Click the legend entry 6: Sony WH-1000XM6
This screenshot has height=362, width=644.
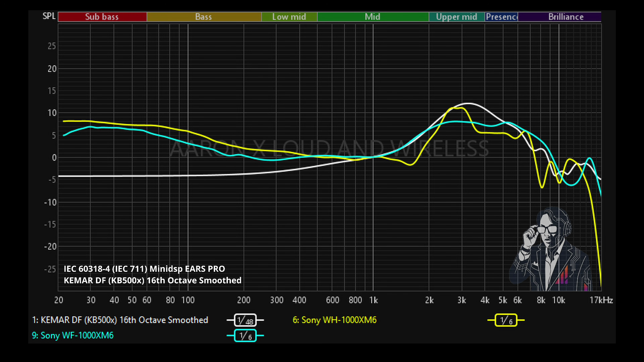335,320
